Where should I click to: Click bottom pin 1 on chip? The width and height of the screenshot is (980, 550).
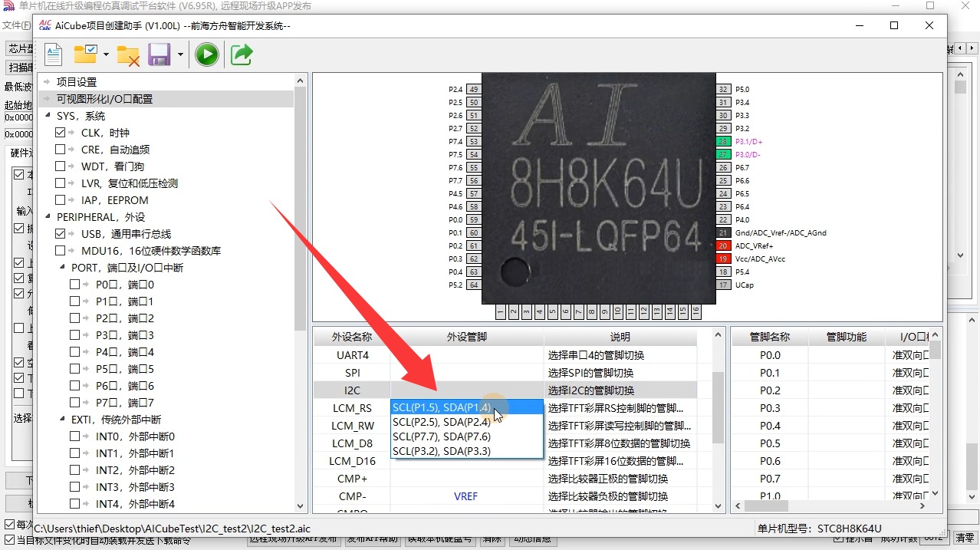[x=501, y=311]
